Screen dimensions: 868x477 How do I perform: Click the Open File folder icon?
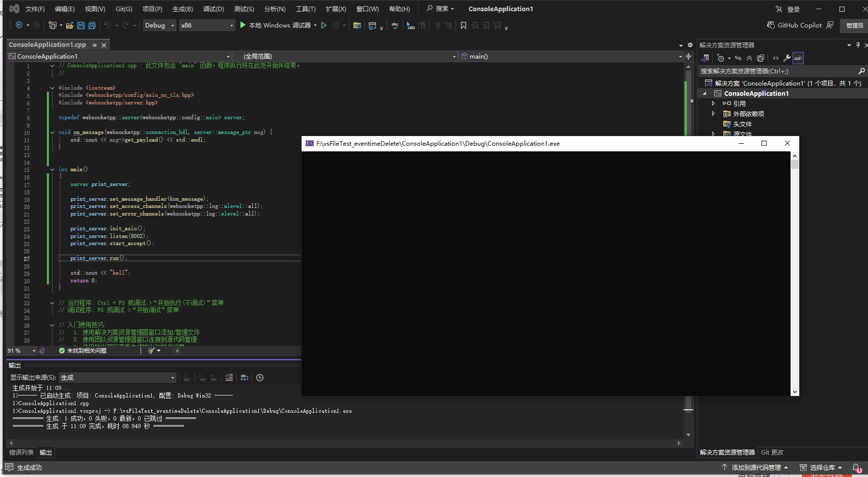pyautogui.click(x=70, y=25)
